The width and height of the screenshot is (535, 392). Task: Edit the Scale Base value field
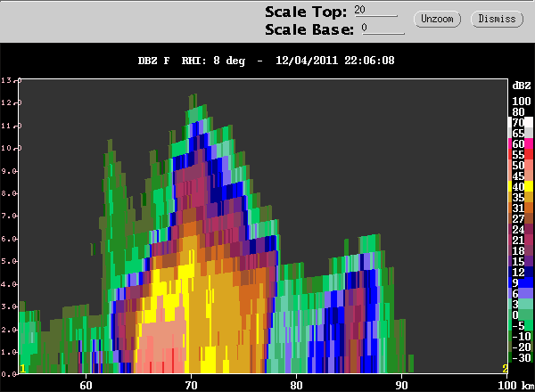383,29
